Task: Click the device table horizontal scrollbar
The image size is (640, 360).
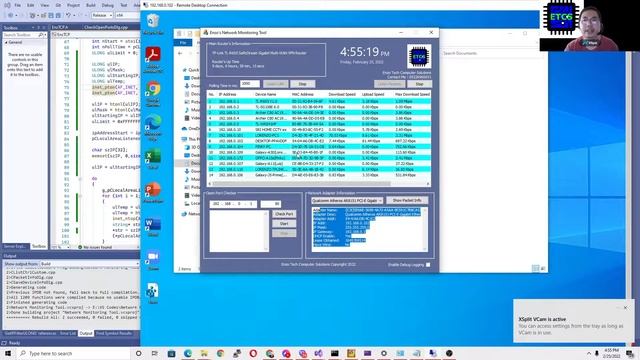Action: click(302, 184)
